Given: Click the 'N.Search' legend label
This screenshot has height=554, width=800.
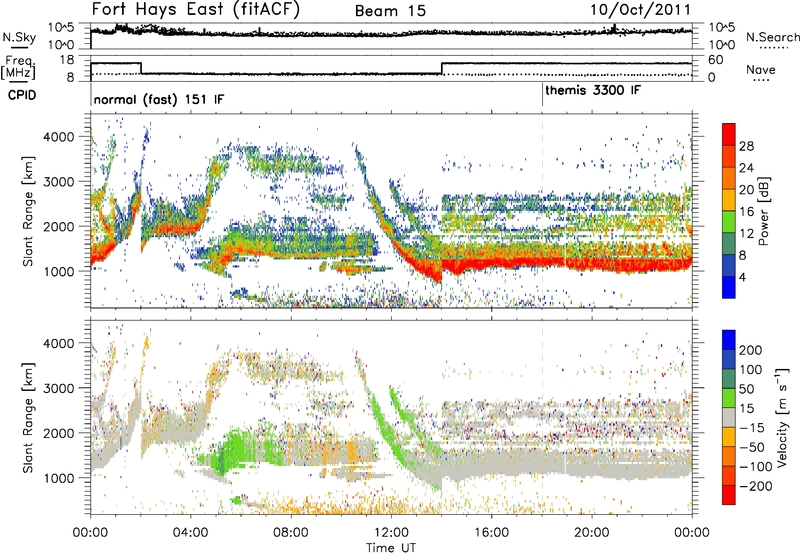Looking at the screenshot, I should [x=773, y=37].
